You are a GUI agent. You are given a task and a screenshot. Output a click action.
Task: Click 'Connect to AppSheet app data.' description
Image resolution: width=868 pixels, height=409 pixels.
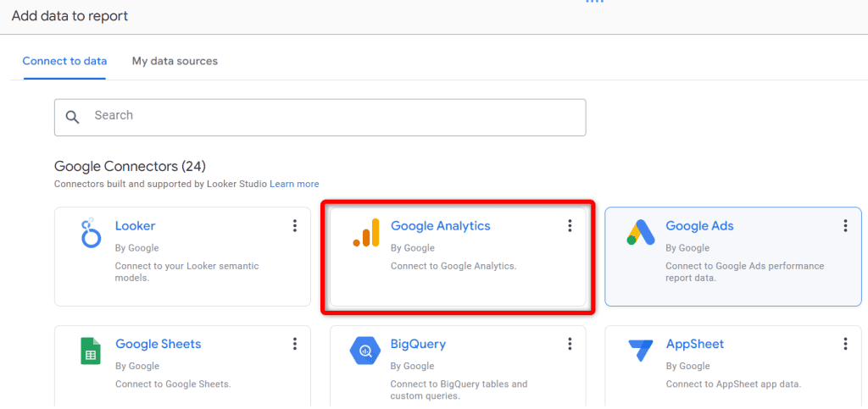click(733, 384)
